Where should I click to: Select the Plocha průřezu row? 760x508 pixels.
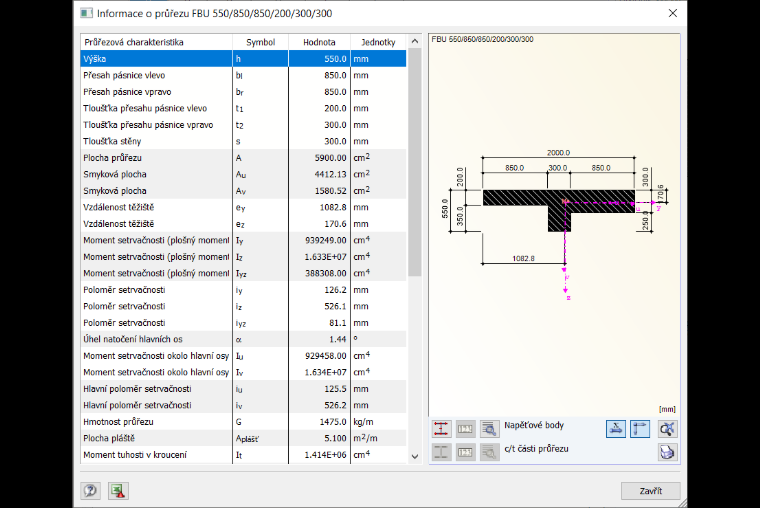pyautogui.click(x=243, y=158)
